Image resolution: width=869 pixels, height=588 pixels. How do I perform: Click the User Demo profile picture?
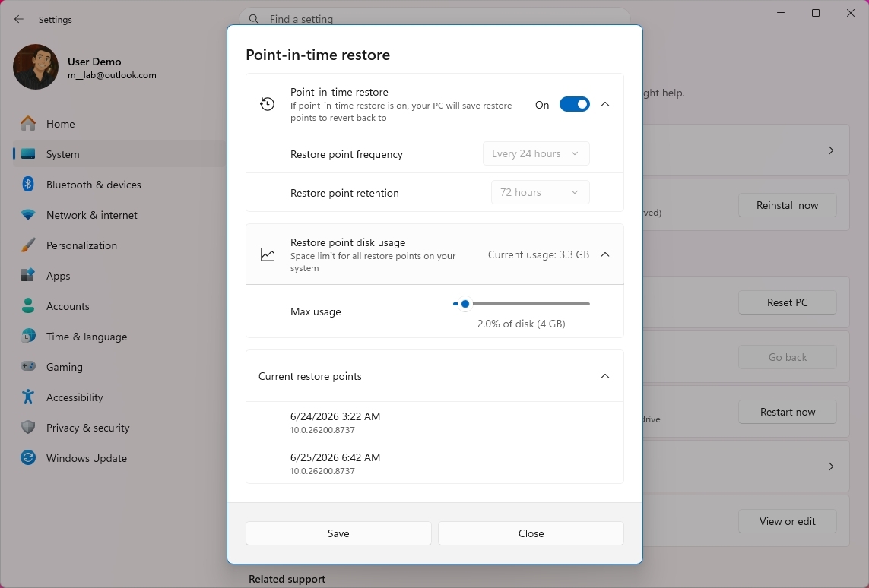[36, 67]
